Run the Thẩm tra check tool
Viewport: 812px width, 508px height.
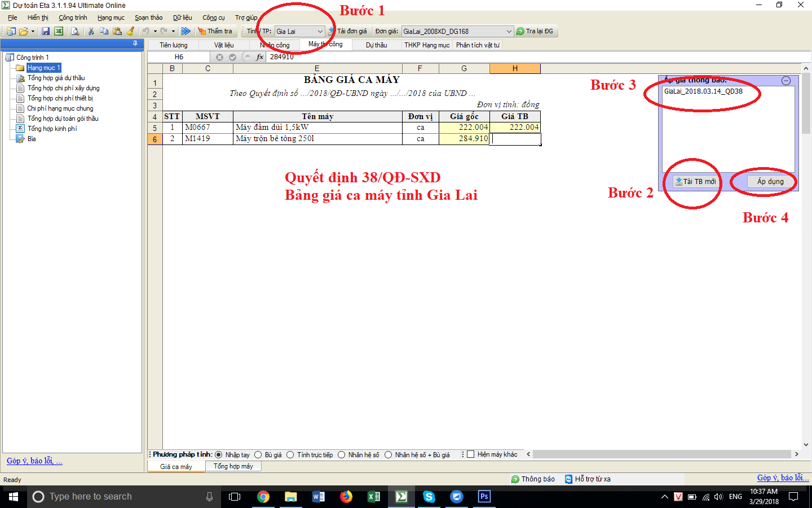coord(216,31)
